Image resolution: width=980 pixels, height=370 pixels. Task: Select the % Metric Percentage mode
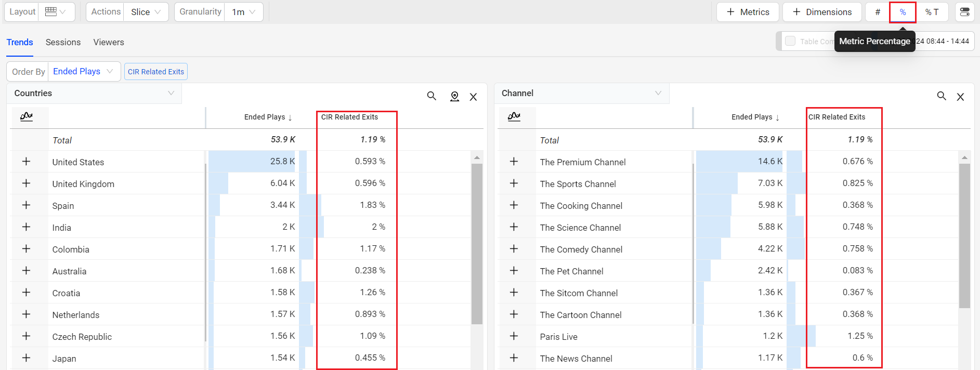[x=903, y=12]
